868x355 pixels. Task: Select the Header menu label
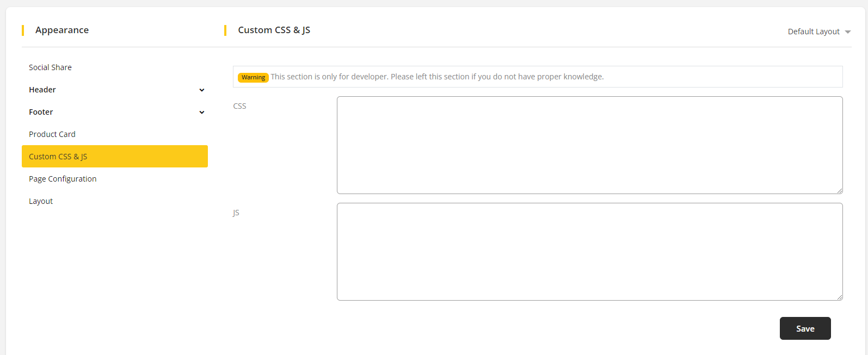[x=42, y=90]
